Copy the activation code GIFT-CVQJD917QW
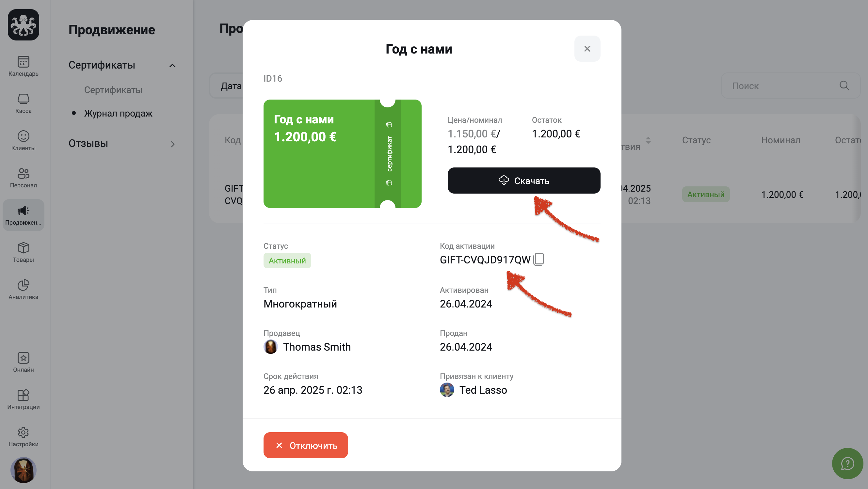This screenshot has height=489, width=868. [538, 259]
